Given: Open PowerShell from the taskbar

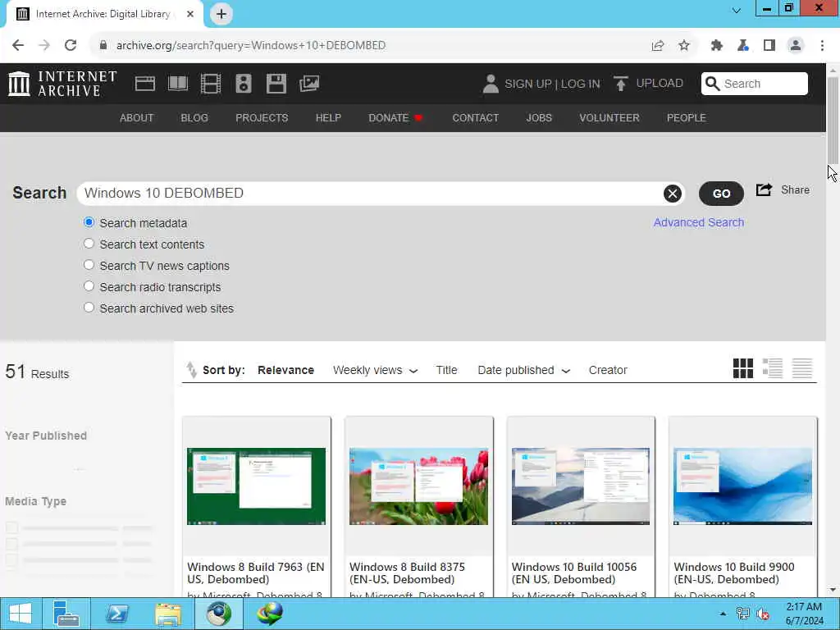Looking at the screenshot, I should (116, 614).
